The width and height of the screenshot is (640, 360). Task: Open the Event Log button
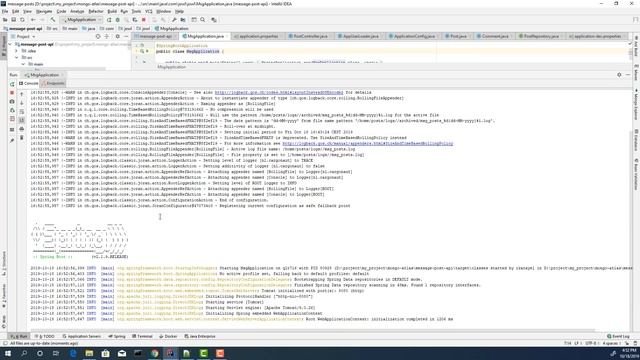click(618, 336)
